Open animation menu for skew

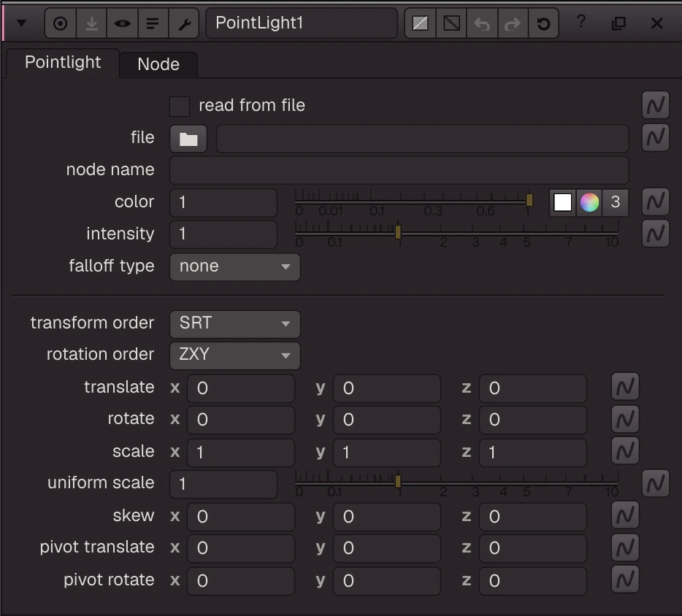625,515
